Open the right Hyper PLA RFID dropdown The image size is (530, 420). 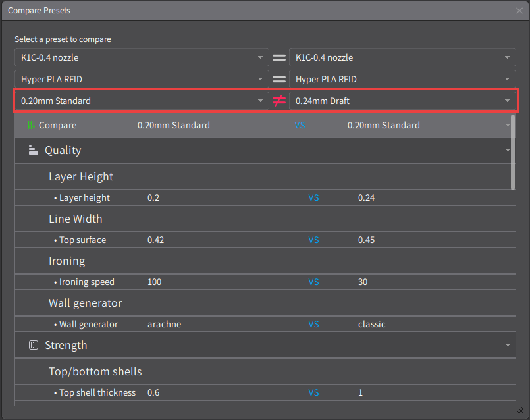[x=402, y=79]
